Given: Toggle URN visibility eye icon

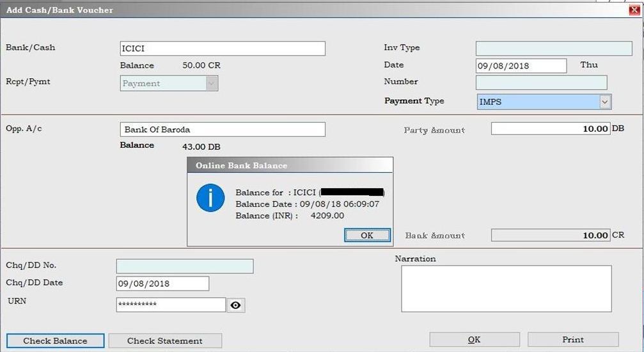Looking at the screenshot, I should pos(236,305).
